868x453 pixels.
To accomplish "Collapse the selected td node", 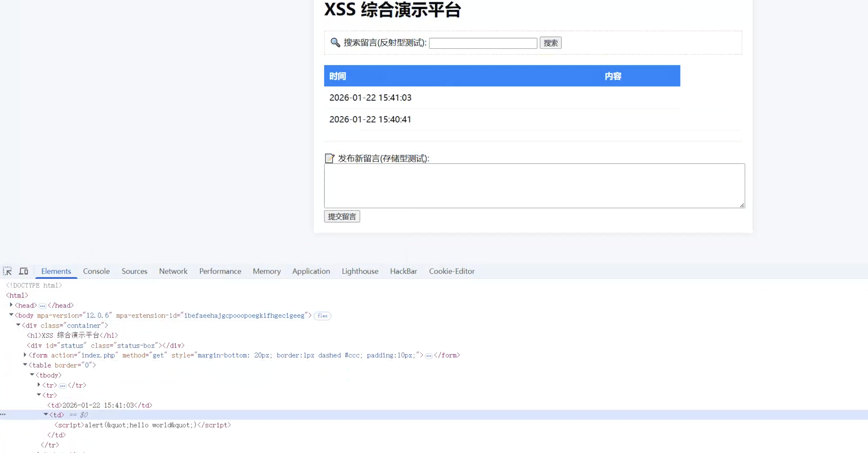I will coord(46,415).
